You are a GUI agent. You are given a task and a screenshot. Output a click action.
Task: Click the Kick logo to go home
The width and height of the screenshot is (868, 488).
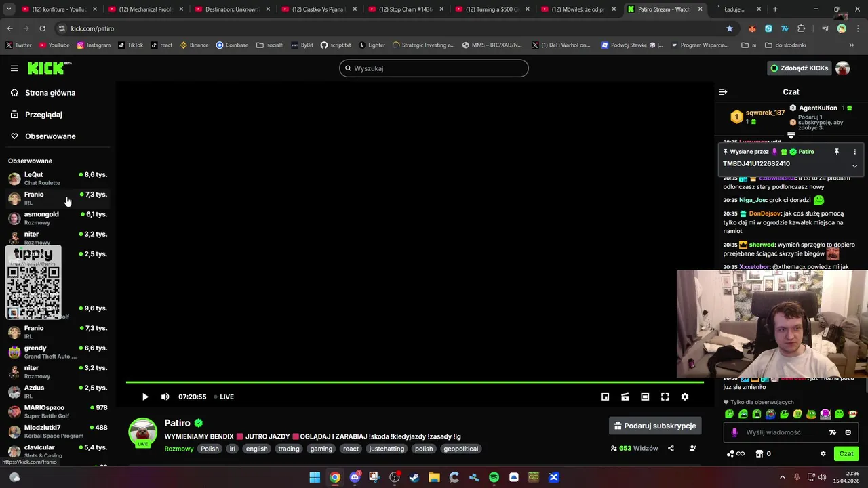point(49,68)
